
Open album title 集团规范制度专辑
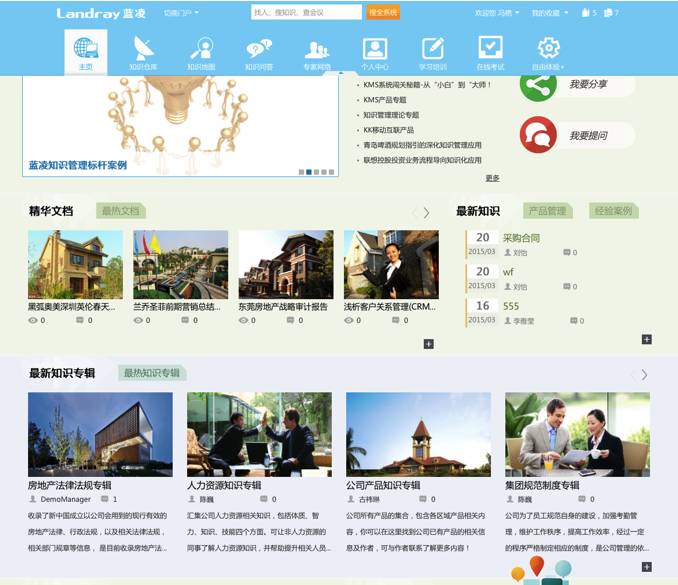point(542,485)
